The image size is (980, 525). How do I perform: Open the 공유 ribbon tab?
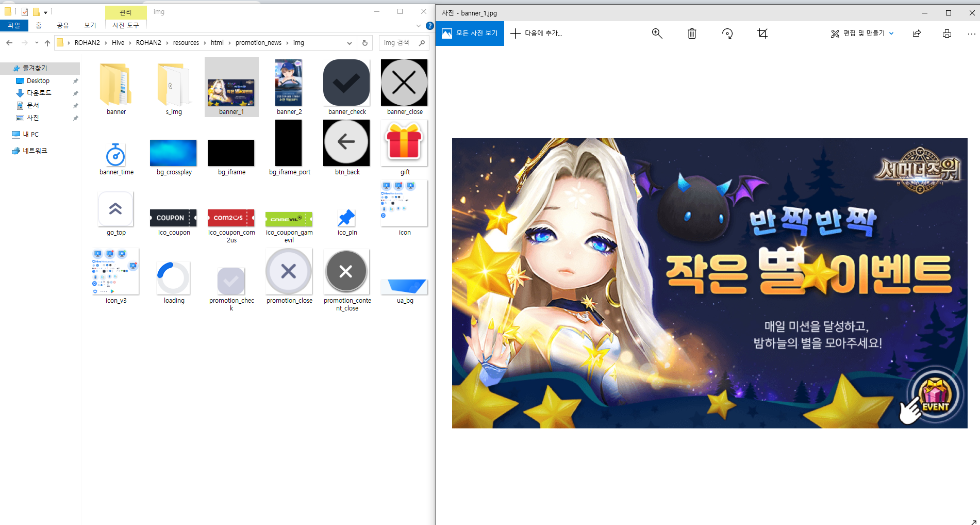tap(63, 25)
